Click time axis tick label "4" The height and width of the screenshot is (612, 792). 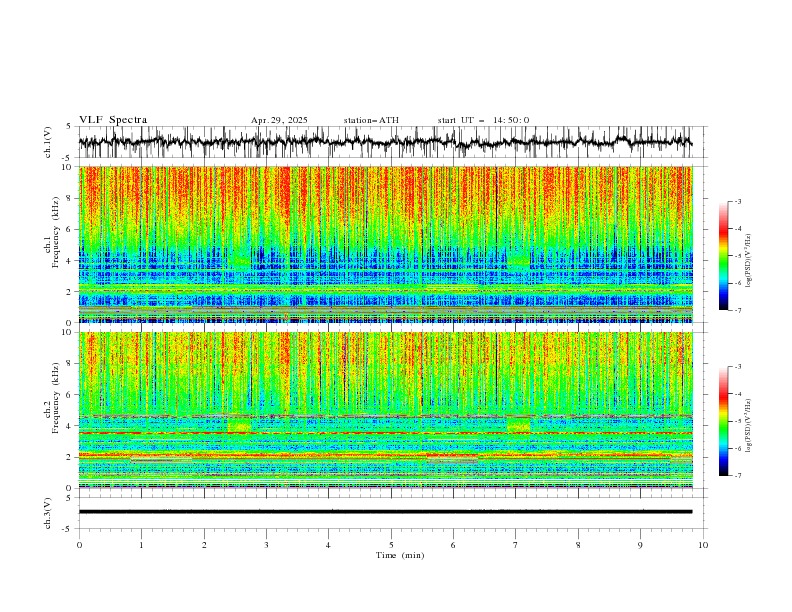point(329,545)
